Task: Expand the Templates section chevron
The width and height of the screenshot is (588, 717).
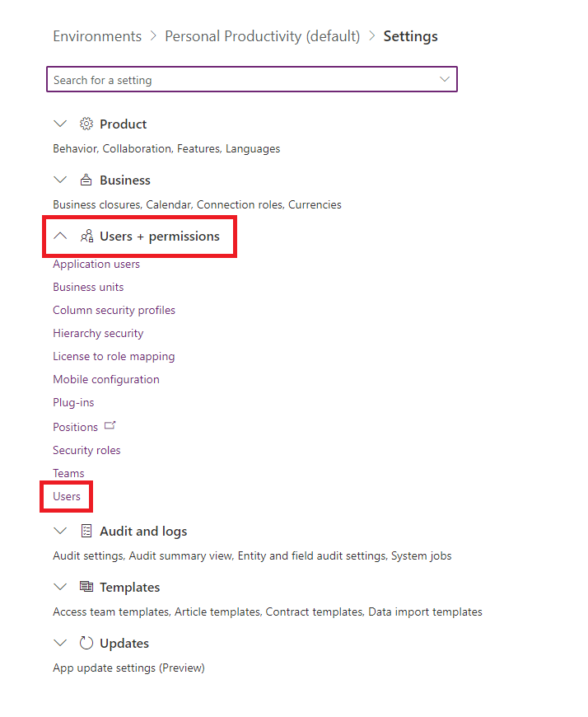Action: coord(60,587)
